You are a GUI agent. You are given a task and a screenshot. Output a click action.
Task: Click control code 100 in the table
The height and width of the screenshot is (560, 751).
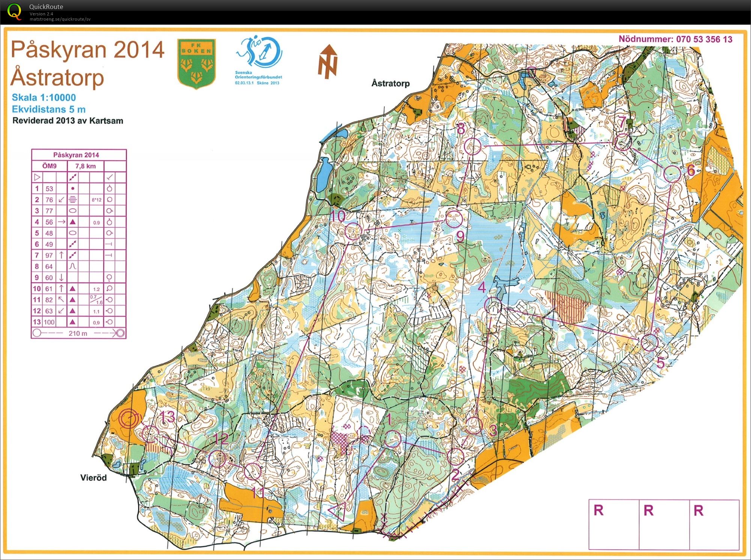click(x=49, y=322)
